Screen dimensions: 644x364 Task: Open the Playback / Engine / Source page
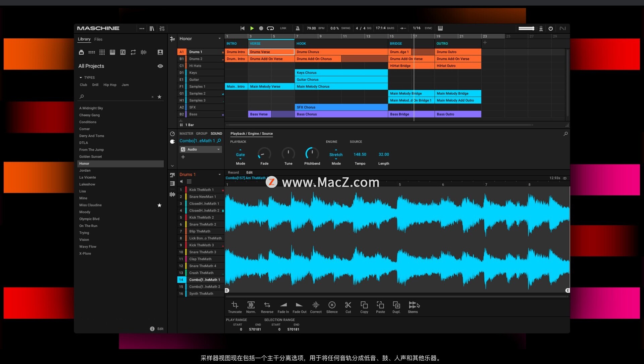tap(252, 134)
